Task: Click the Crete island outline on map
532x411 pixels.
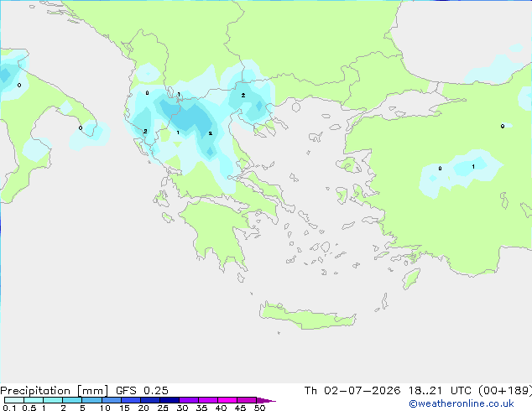Action: click(x=308, y=315)
